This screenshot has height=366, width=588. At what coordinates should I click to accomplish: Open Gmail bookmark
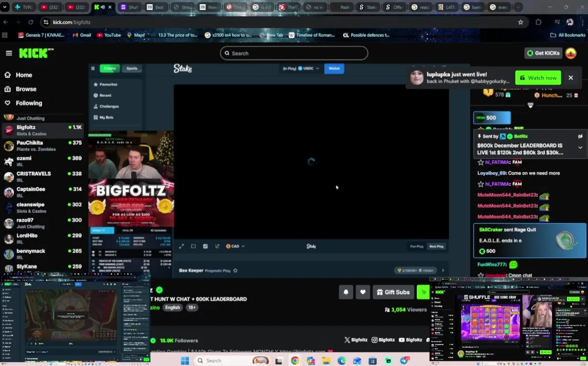click(82, 35)
